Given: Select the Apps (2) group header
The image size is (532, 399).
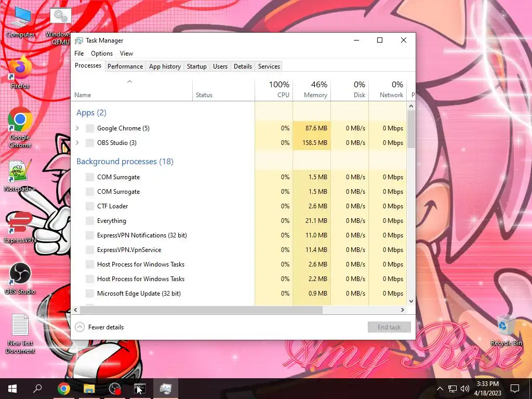Looking at the screenshot, I should 91,113.
